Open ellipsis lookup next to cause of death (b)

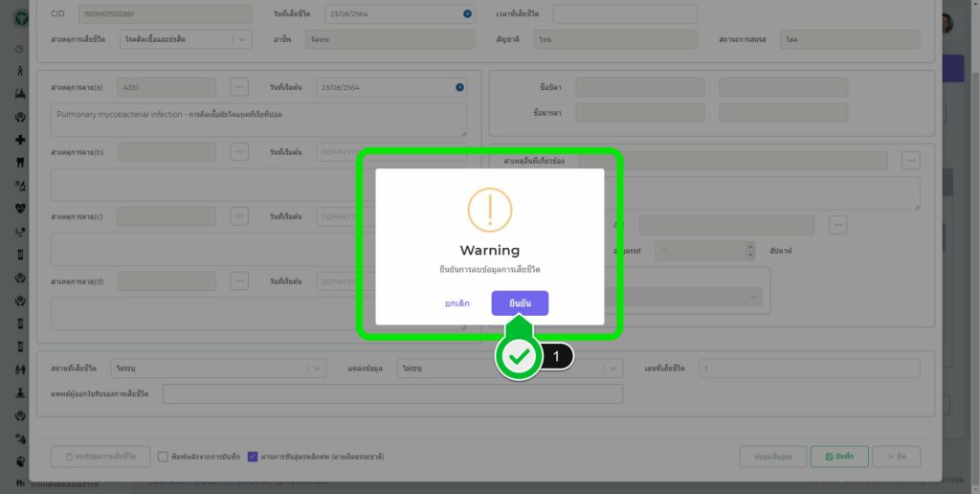pos(239,151)
